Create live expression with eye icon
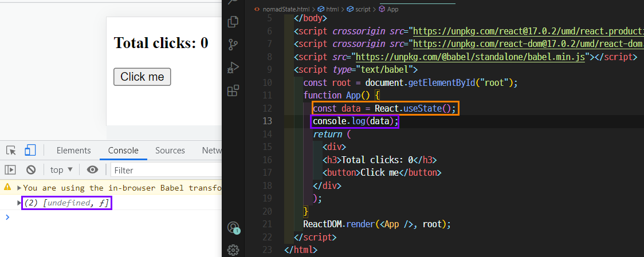Screen dimensions: 644x257 [93, 169]
